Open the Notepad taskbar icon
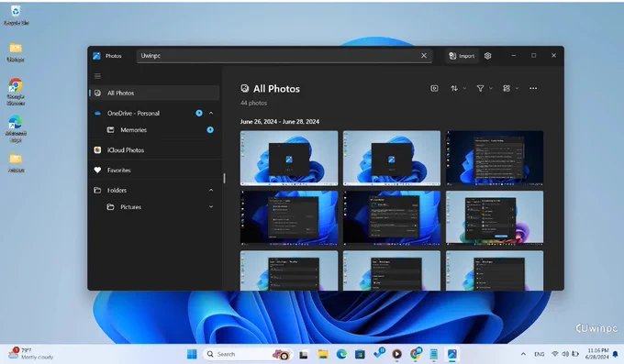624x364 pixels. click(x=434, y=354)
